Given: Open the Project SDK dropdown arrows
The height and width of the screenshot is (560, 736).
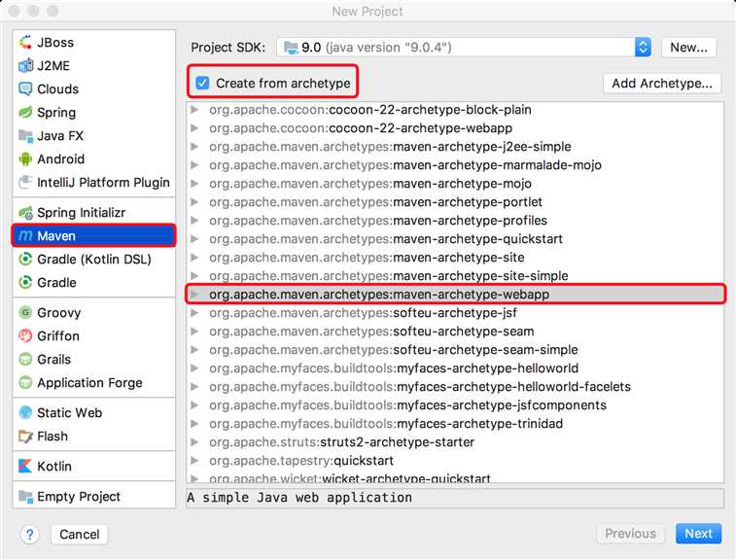Looking at the screenshot, I should (x=643, y=48).
